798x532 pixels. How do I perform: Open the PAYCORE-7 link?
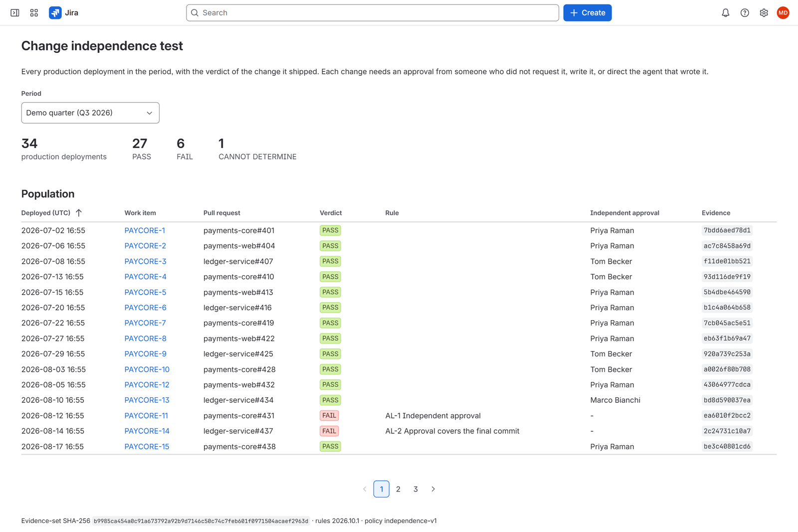(145, 323)
